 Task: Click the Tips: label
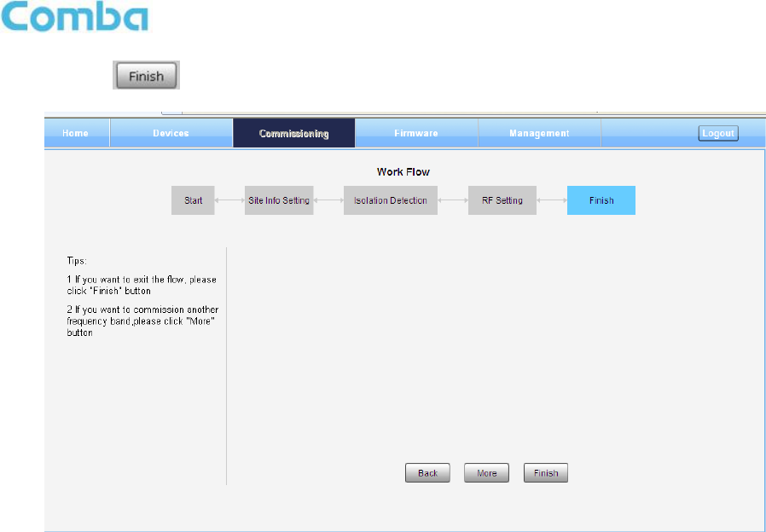(77, 261)
